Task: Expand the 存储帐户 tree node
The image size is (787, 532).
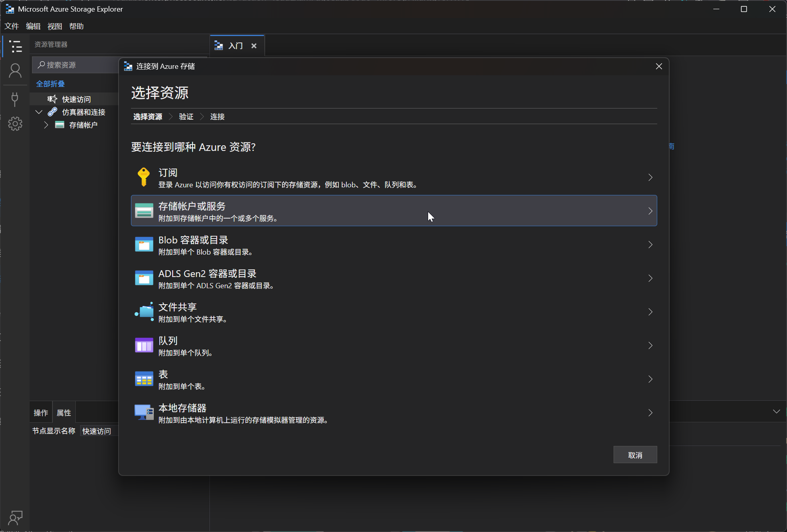Action: tap(46, 125)
